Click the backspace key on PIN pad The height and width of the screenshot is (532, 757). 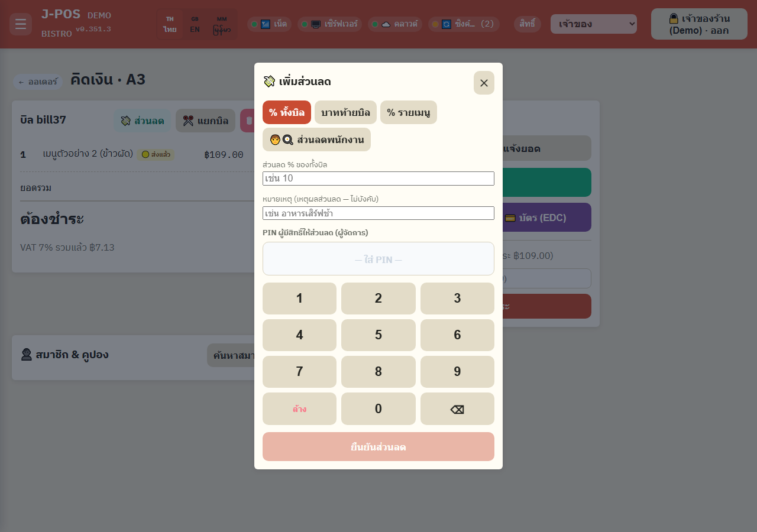click(457, 409)
